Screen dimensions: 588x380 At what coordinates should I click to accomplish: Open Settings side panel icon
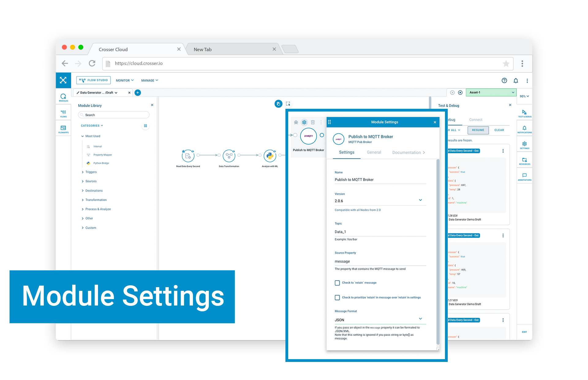point(525,145)
